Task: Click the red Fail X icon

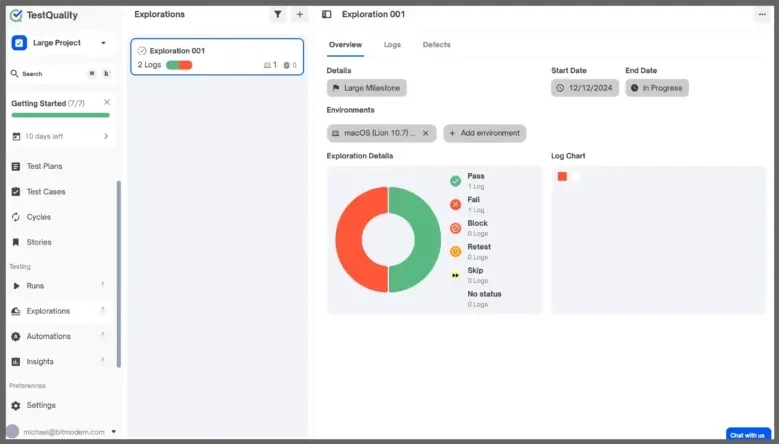Action: click(456, 205)
